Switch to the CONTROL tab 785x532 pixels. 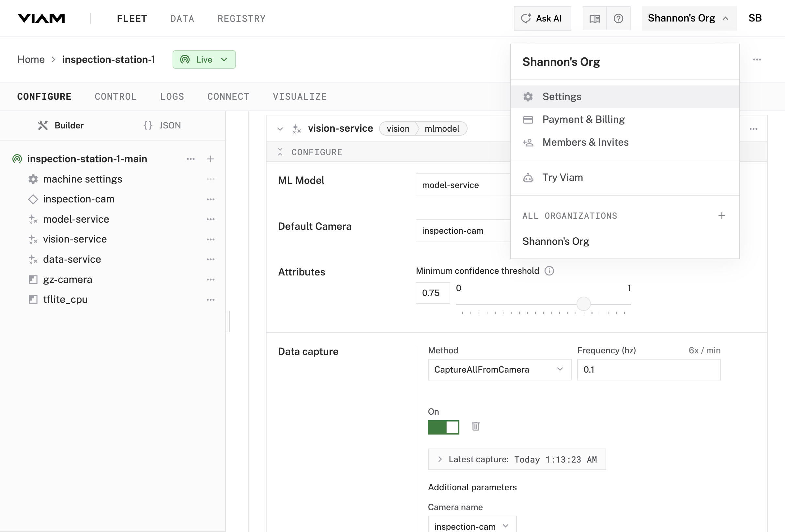[115, 96]
